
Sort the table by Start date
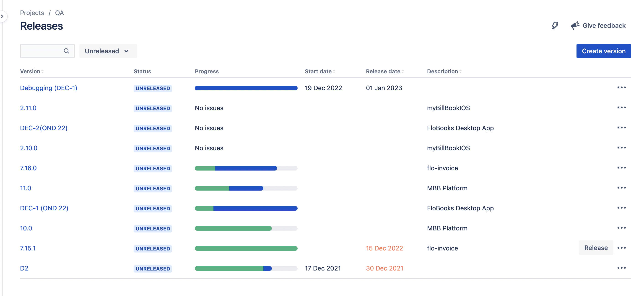[x=319, y=71]
